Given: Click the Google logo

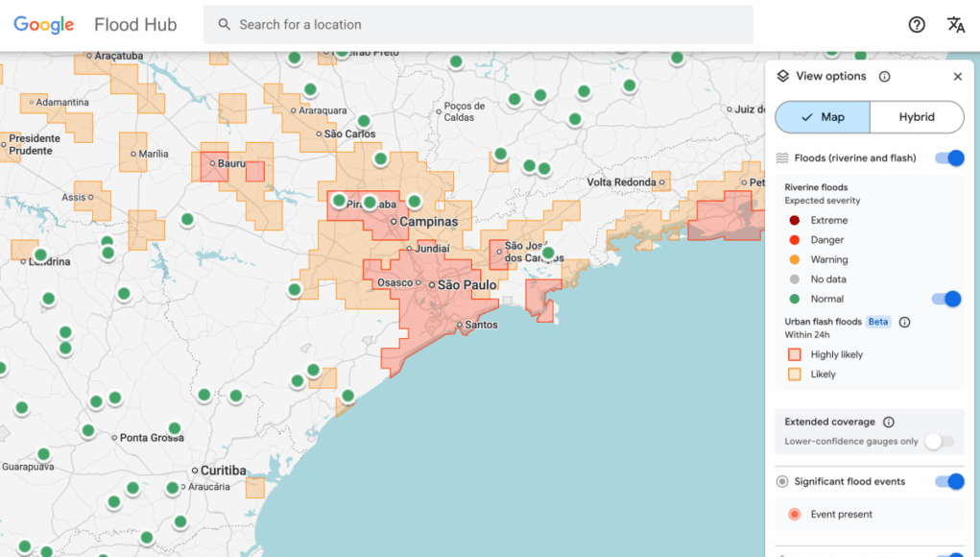Looking at the screenshot, I should click(x=44, y=25).
